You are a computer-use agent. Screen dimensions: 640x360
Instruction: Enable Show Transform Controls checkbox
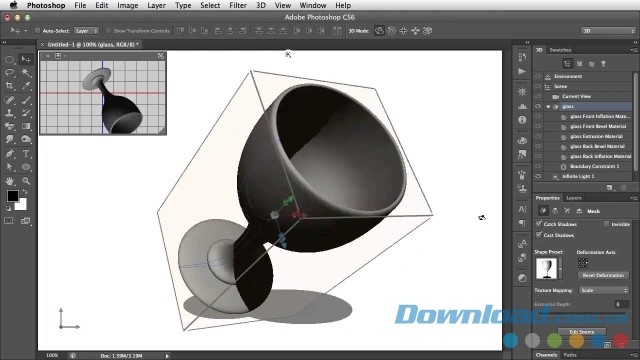pos(109,31)
